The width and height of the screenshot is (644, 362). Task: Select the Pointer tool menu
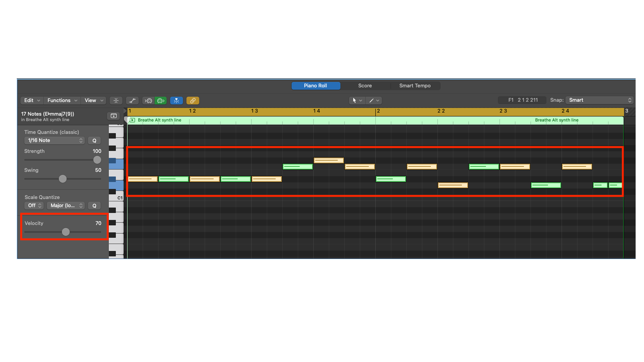(357, 101)
